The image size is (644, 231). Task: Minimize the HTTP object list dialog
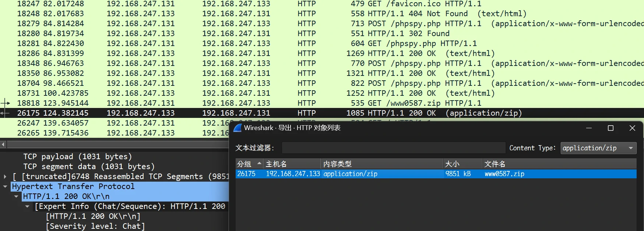pyautogui.click(x=589, y=128)
